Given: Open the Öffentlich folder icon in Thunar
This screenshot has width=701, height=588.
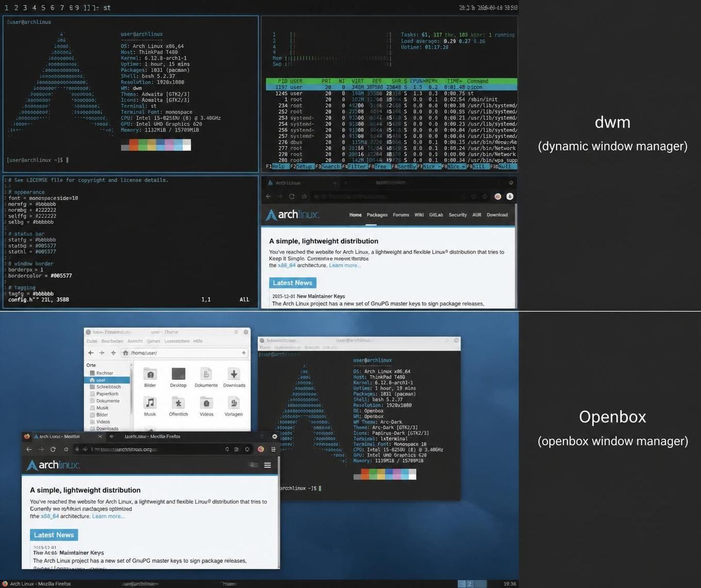Looking at the screenshot, I should point(178,403).
